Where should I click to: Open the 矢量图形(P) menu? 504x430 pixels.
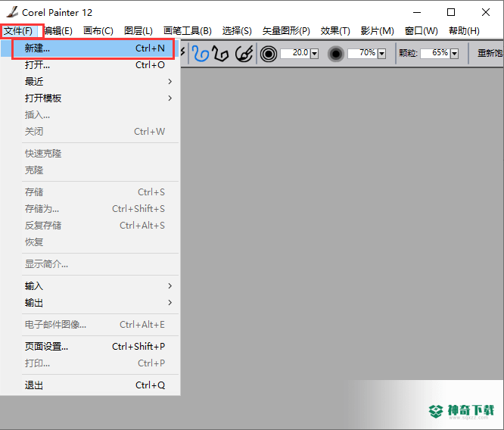click(x=286, y=31)
